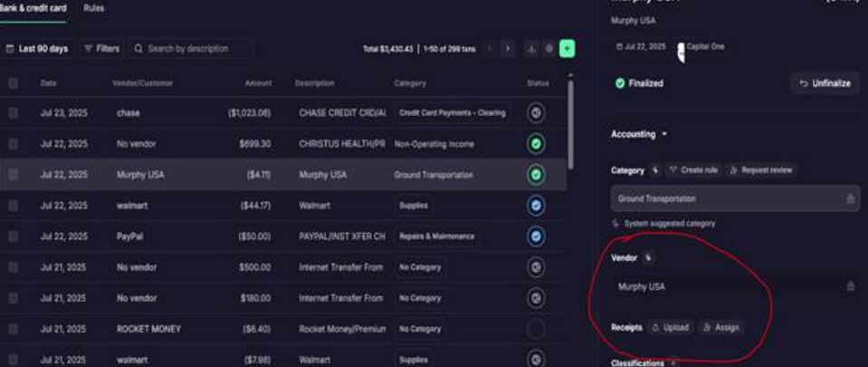Open category selector Credit Card Payments - Clearing
The width and height of the screenshot is (868, 367).
point(452,113)
